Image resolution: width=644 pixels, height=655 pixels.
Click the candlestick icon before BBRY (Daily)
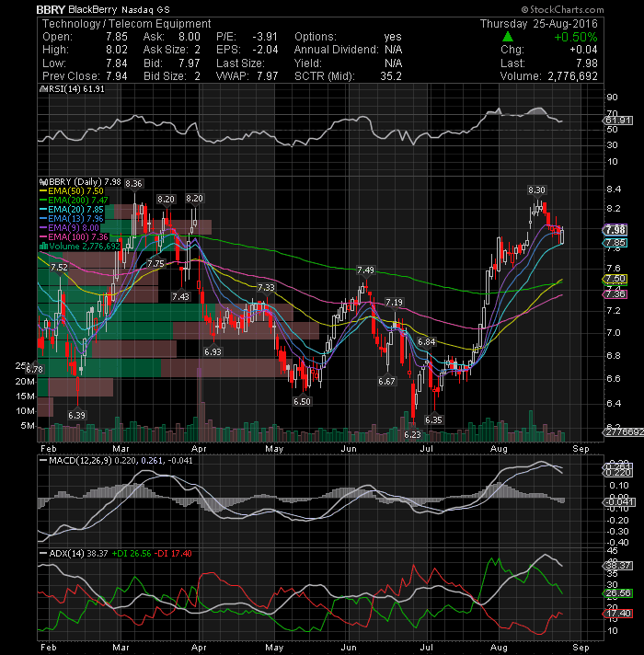coord(43,182)
